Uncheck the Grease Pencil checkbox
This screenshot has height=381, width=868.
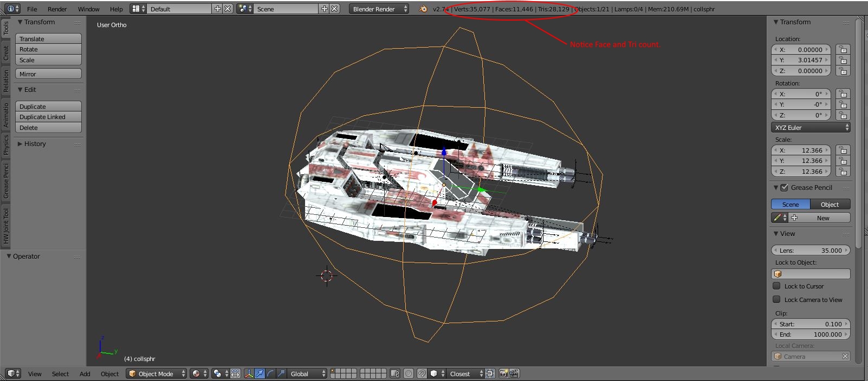point(784,187)
